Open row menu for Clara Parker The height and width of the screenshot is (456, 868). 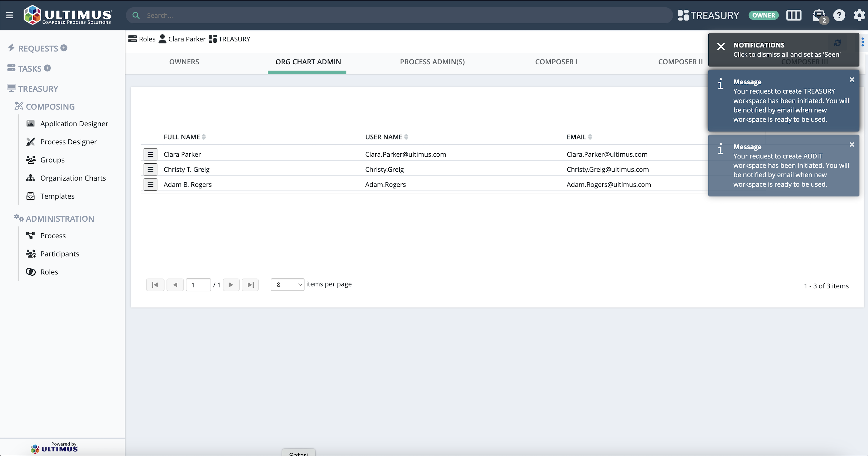coord(150,154)
